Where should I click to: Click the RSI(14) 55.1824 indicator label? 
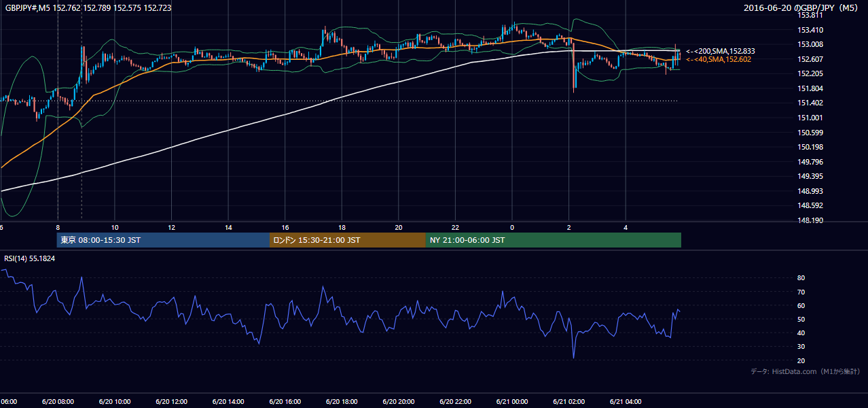click(30, 258)
